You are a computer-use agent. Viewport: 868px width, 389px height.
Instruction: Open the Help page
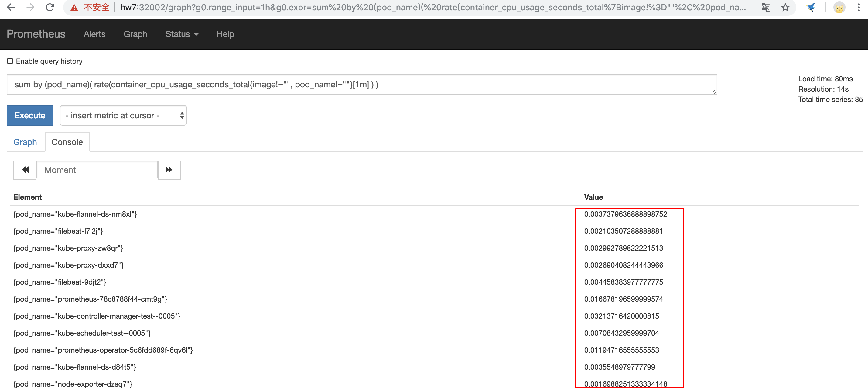pos(225,34)
